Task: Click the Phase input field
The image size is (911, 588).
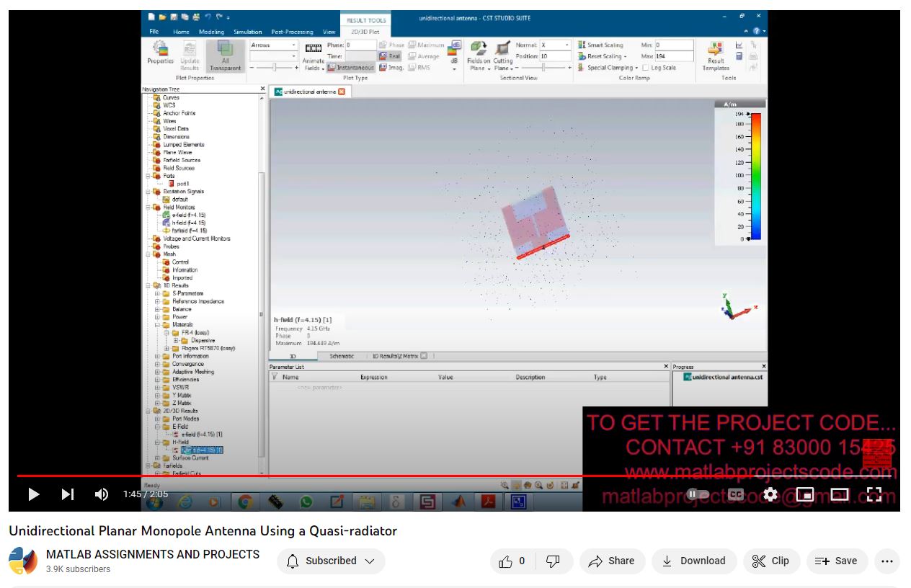Action: (360, 45)
